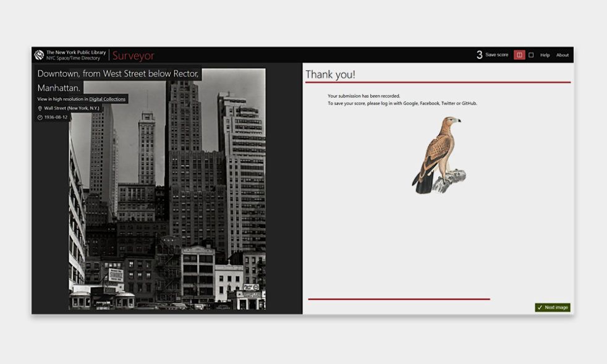Click the location pin icon

tap(40, 108)
